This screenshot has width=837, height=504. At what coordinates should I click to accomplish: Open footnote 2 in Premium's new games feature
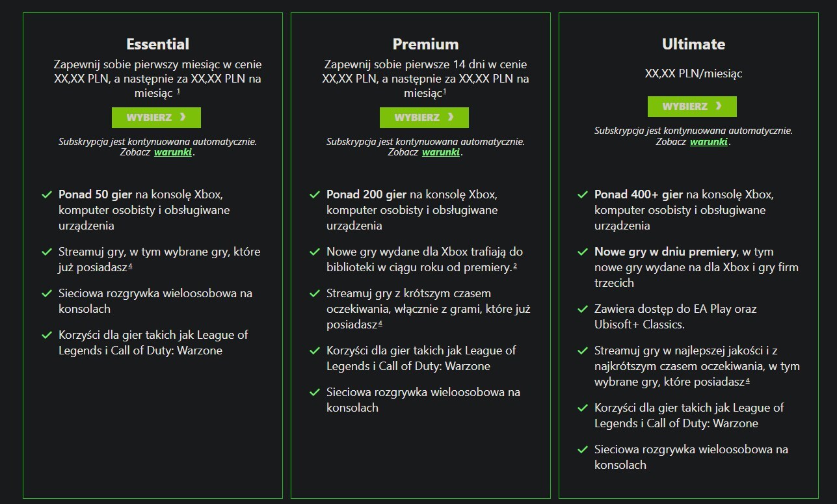click(x=515, y=265)
